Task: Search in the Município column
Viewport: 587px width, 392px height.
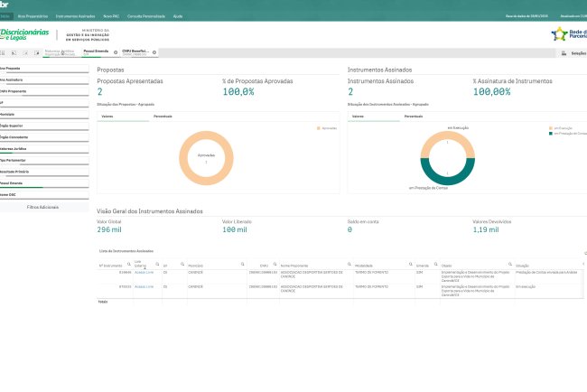Action: [x=243, y=265]
